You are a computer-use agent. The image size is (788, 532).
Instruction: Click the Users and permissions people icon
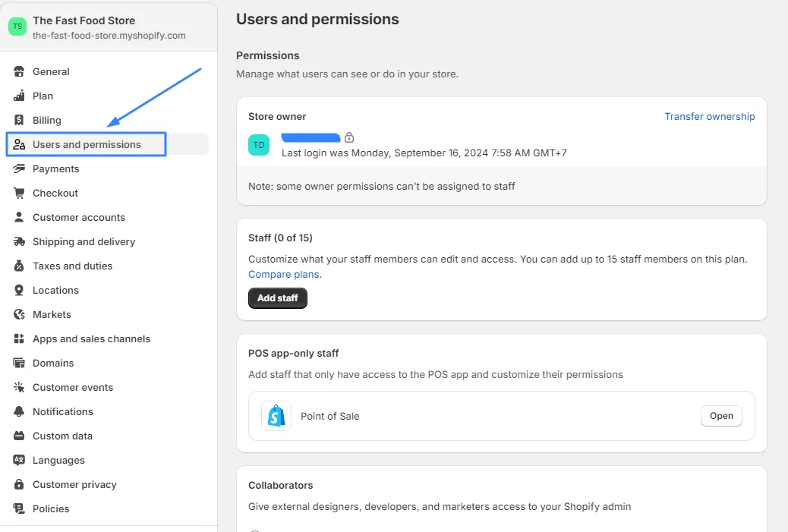coord(19,145)
